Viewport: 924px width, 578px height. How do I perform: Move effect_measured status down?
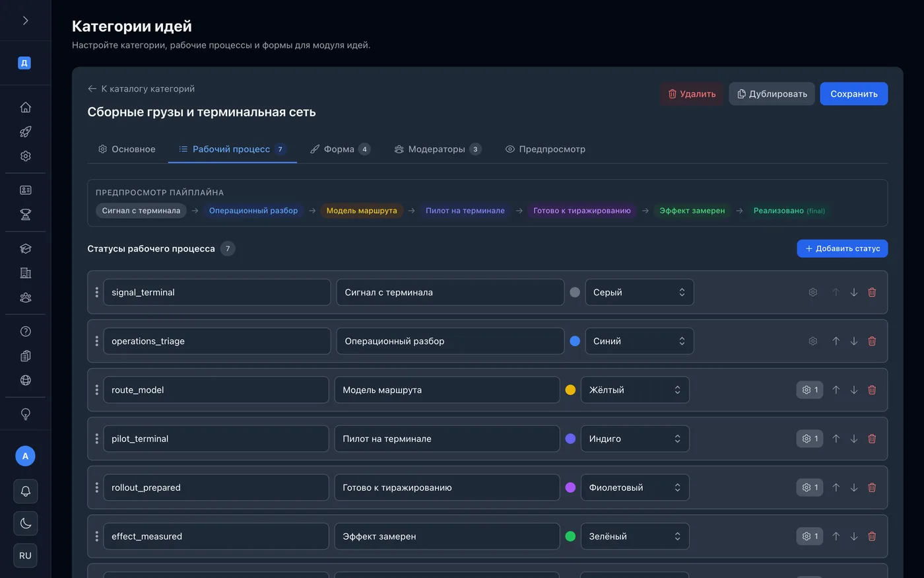(x=853, y=536)
